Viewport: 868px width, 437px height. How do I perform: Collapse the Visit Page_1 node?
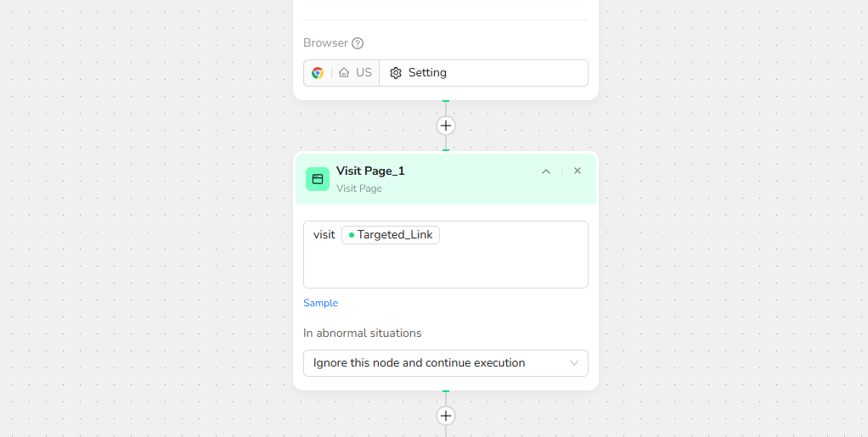click(x=546, y=171)
